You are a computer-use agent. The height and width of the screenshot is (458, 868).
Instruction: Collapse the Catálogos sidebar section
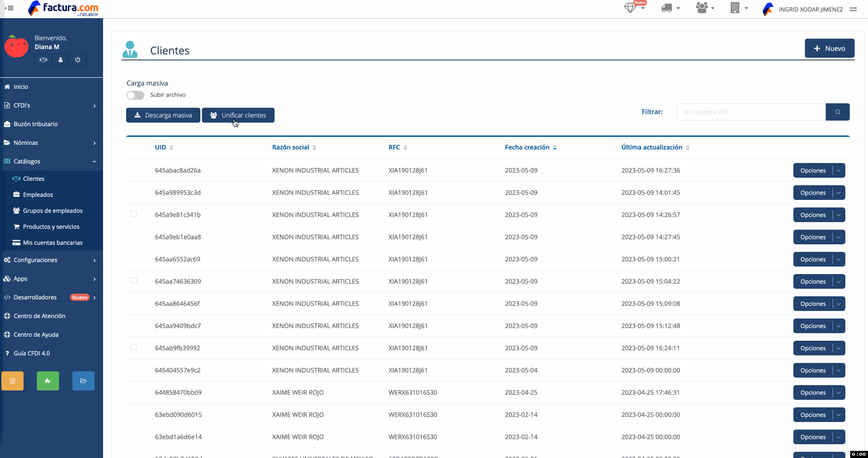[x=52, y=161]
